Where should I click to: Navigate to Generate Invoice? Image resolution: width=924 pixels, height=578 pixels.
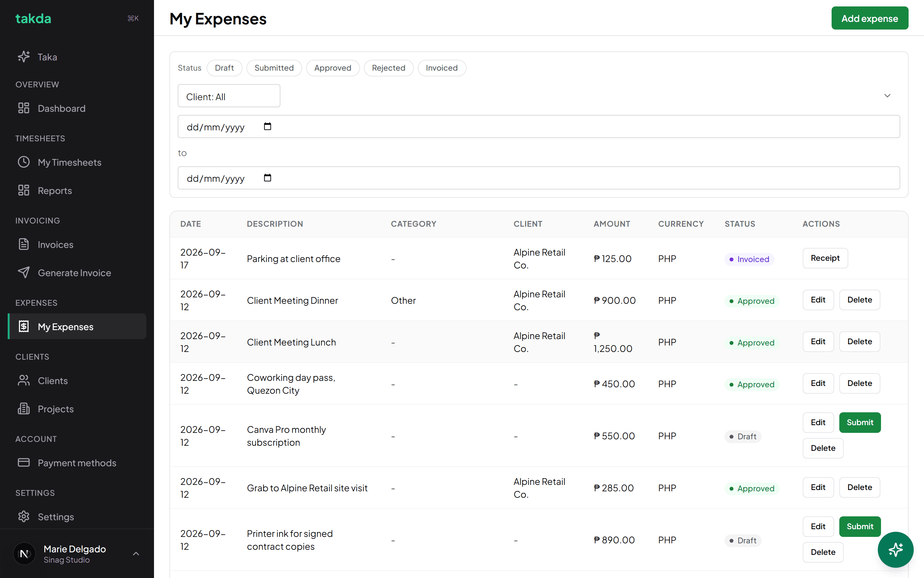point(77,273)
